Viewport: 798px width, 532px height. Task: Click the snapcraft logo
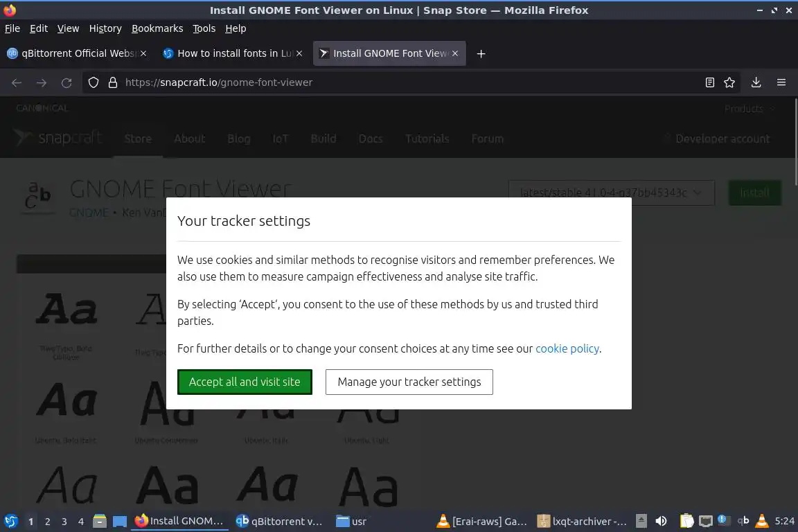58,137
